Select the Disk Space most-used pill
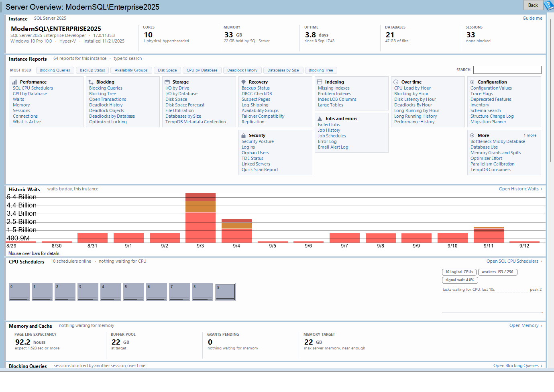Viewport: 554px width, 392px height. pos(167,70)
